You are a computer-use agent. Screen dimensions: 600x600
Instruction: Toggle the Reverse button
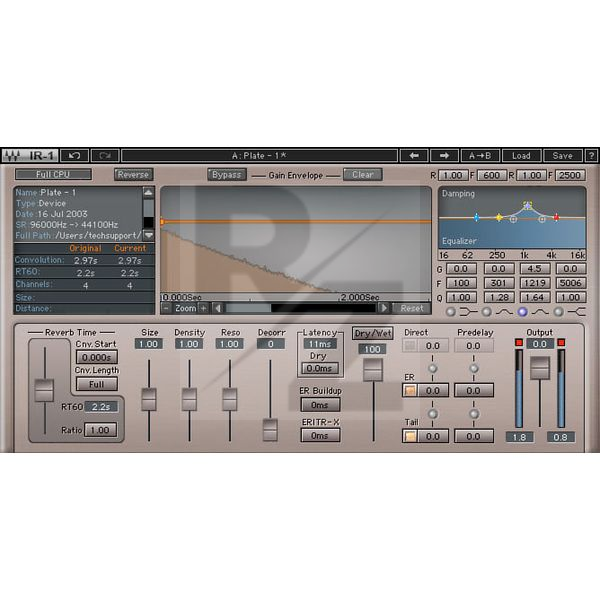(133, 174)
